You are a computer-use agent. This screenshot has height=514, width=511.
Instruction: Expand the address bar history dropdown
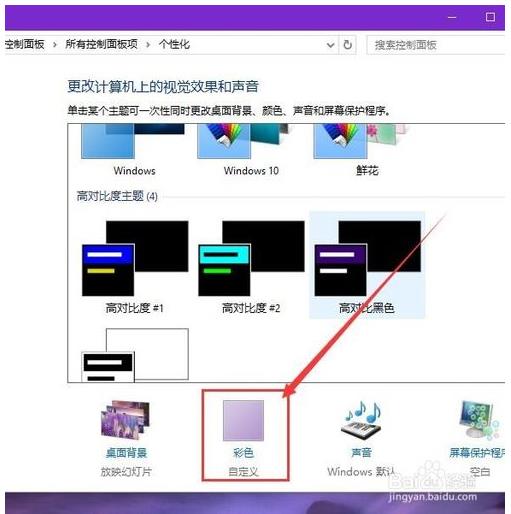(330, 45)
